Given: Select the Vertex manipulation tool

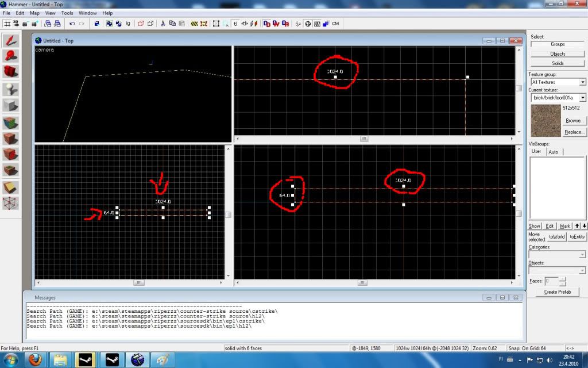Looking at the screenshot, I should click(10, 203).
